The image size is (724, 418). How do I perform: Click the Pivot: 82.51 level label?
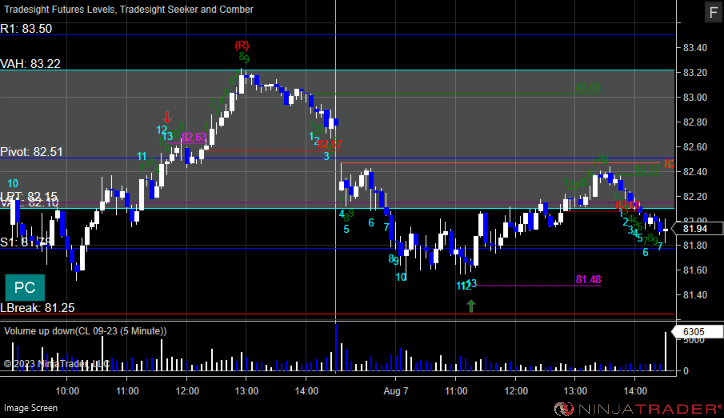(31, 151)
